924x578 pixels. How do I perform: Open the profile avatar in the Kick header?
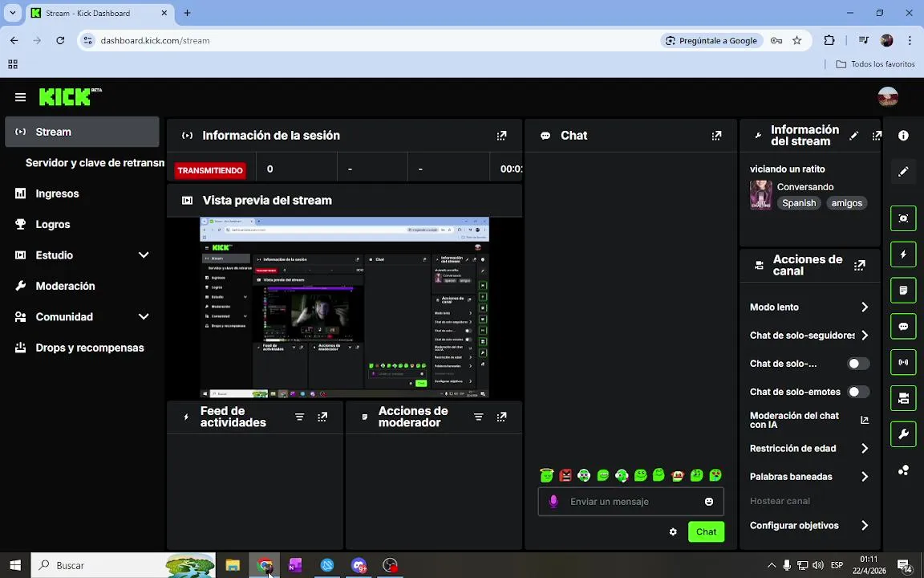pyautogui.click(x=887, y=97)
